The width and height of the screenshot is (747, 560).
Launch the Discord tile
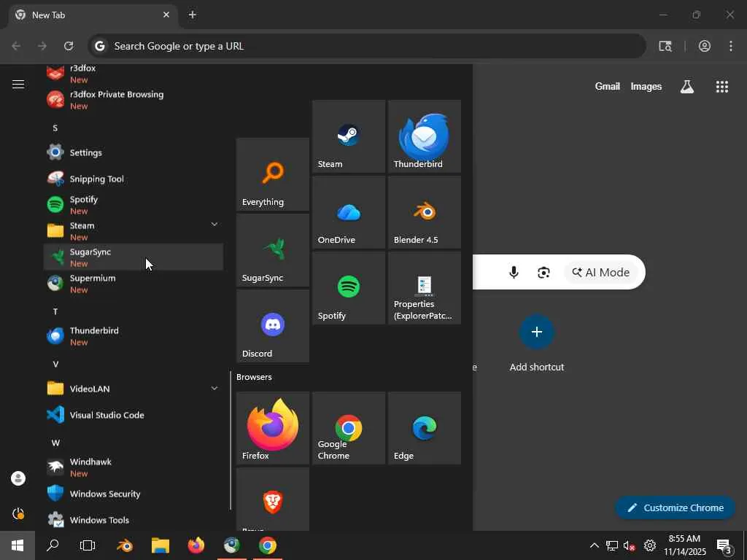[273, 326]
